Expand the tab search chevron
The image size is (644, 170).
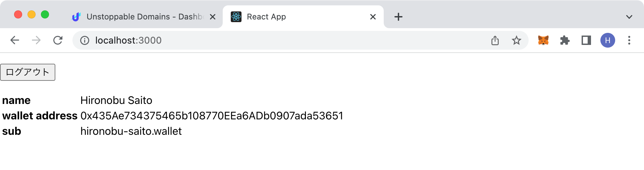[x=629, y=17]
